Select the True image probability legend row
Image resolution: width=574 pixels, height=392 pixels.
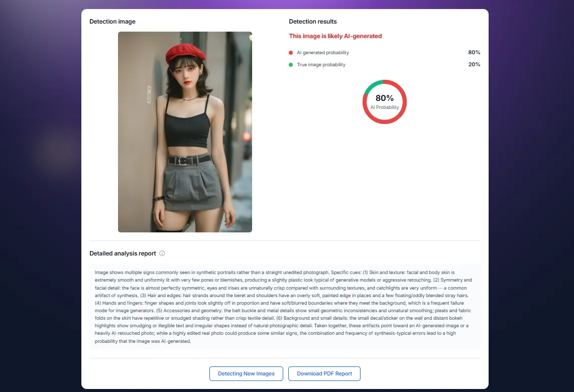pyautogui.click(x=320, y=64)
